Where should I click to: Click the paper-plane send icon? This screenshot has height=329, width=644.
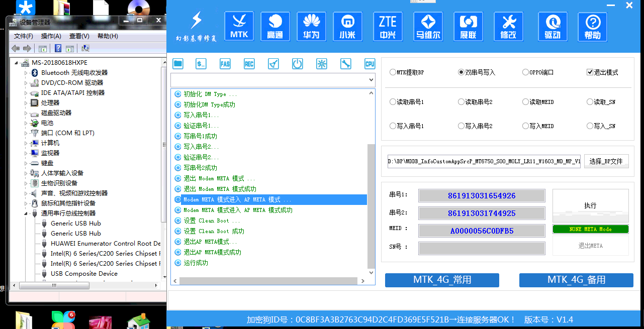[x=273, y=64]
